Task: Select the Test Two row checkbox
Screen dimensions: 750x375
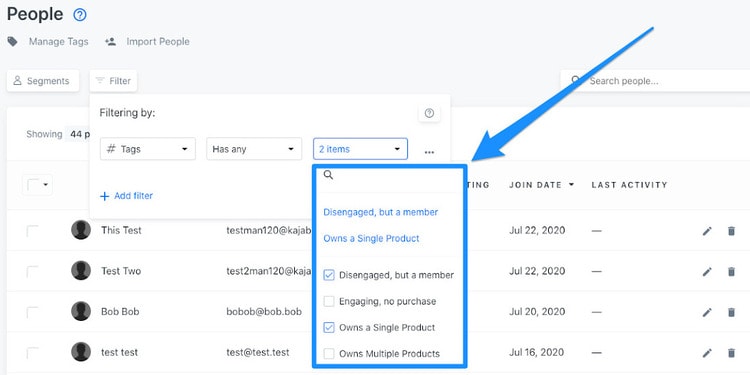Action: tap(33, 272)
